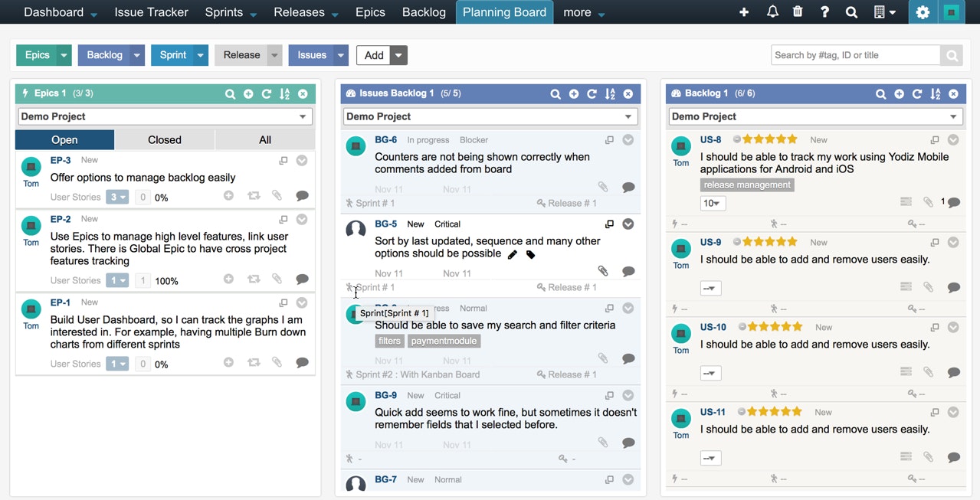Click the Add button

point(374,55)
